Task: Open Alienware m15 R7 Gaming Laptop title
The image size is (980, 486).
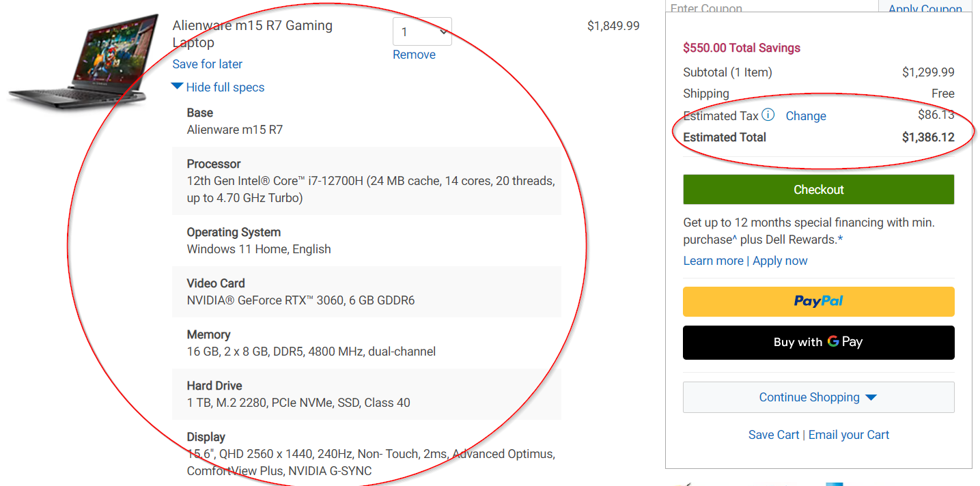Action: pos(253,34)
